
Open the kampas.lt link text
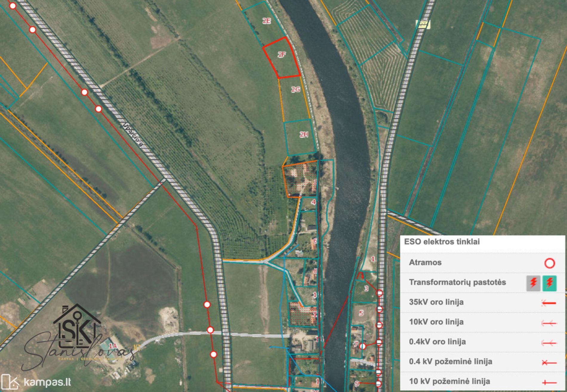point(47,382)
